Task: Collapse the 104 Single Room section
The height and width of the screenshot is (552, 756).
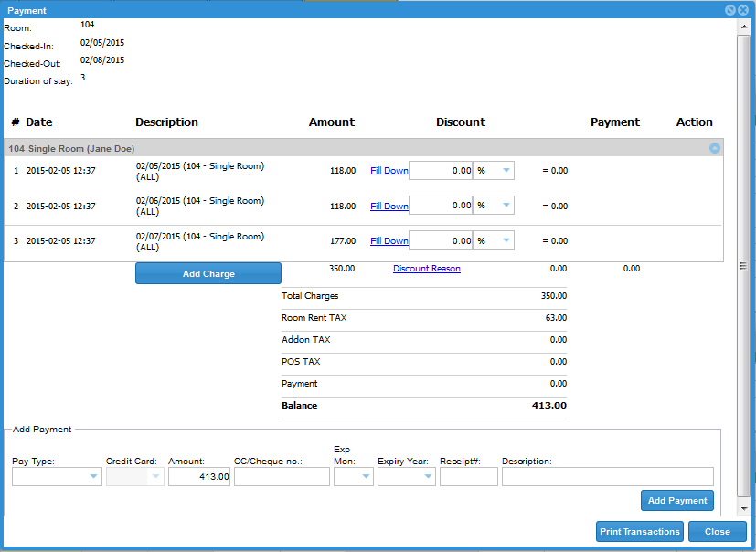Action: [715, 148]
